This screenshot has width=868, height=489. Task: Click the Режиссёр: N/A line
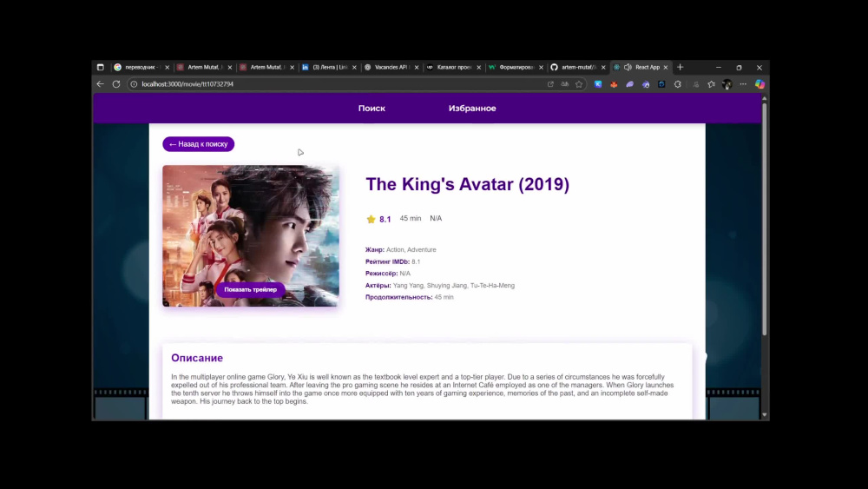[387, 274]
